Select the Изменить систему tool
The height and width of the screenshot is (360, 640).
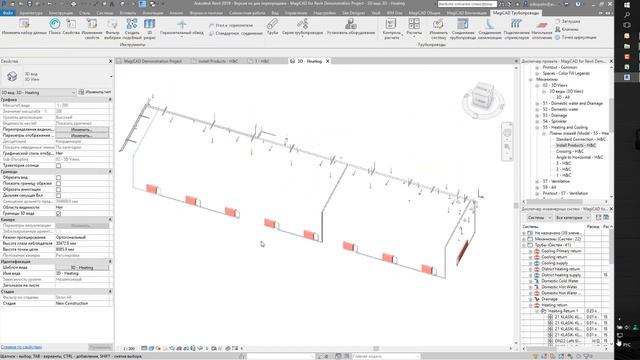coord(438,29)
